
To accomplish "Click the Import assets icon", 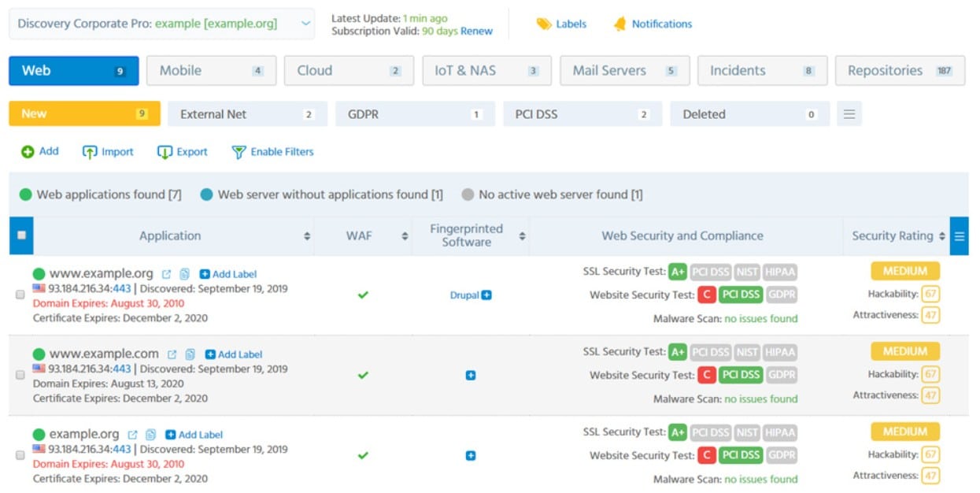I will pyautogui.click(x=89, y=151).
